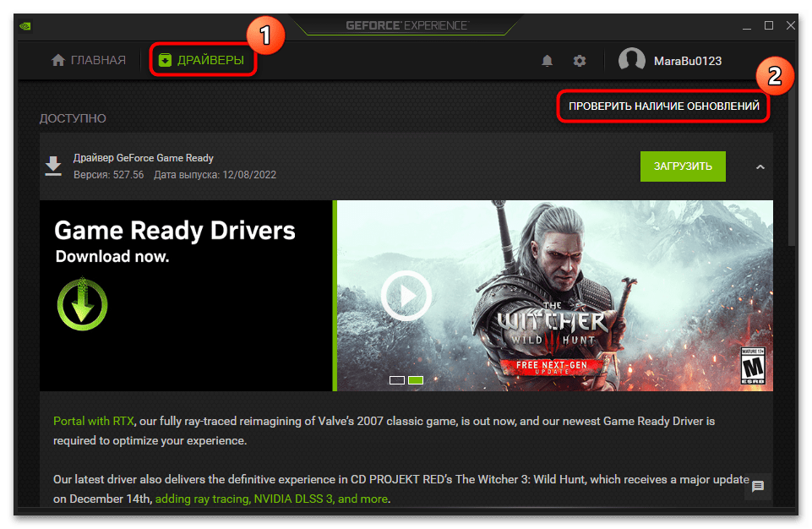The image size is (812, 529).
Task: Play the Witcher 3 banner video
Action: 406,295
